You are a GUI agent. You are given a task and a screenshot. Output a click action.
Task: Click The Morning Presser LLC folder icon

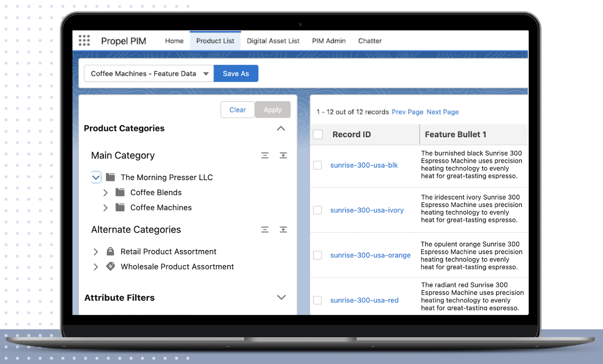(x=110, y=177)
